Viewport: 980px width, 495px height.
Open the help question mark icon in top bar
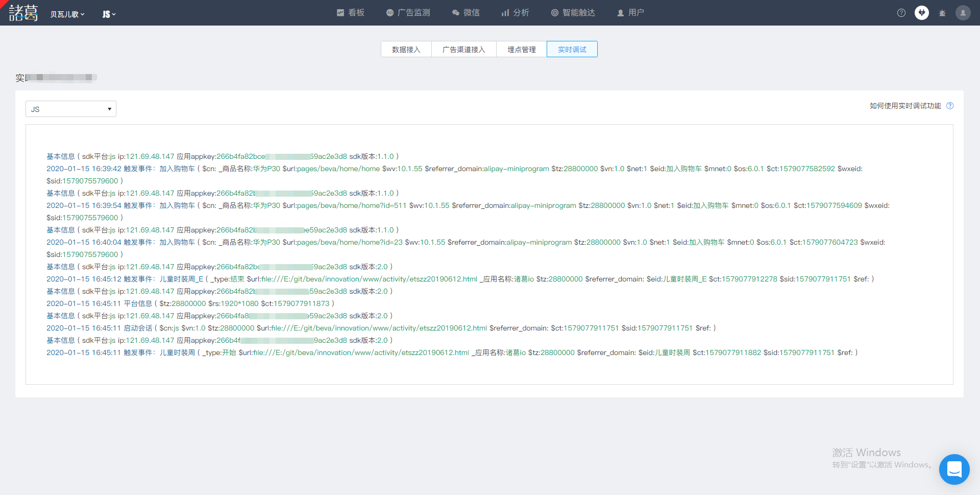(901, 13)
